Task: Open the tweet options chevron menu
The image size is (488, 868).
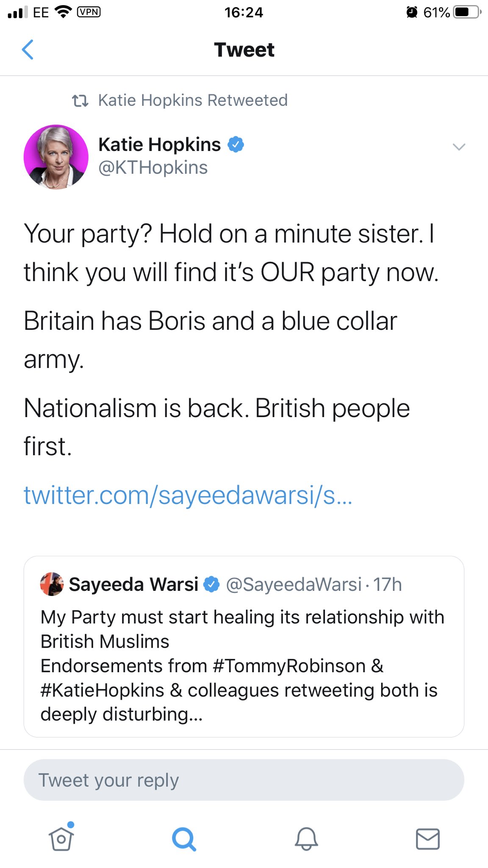Action: pos(459,147)
